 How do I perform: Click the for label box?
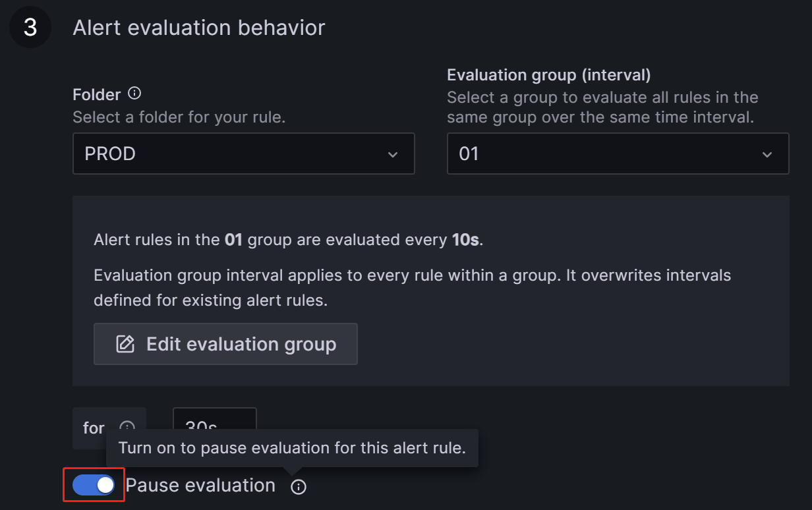click(94, 428)
